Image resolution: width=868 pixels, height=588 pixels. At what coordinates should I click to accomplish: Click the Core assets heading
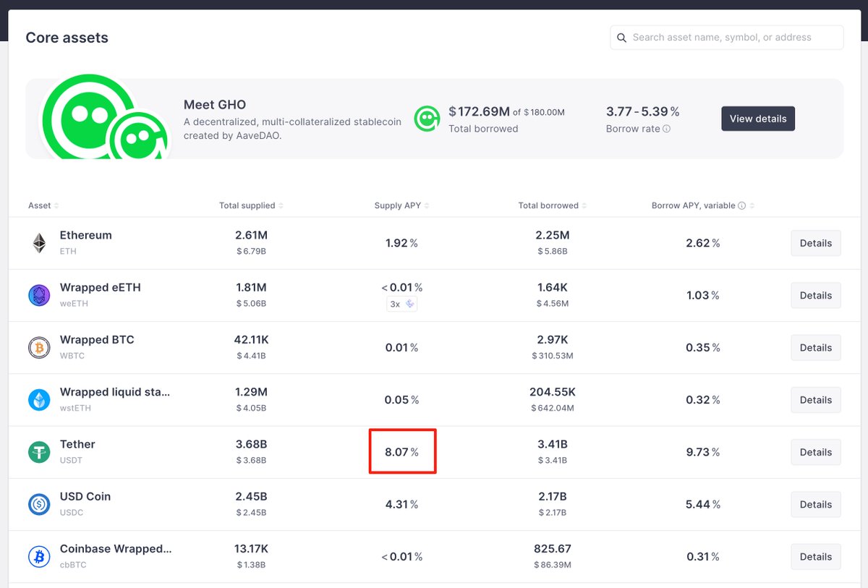click(x=67, y=38)
